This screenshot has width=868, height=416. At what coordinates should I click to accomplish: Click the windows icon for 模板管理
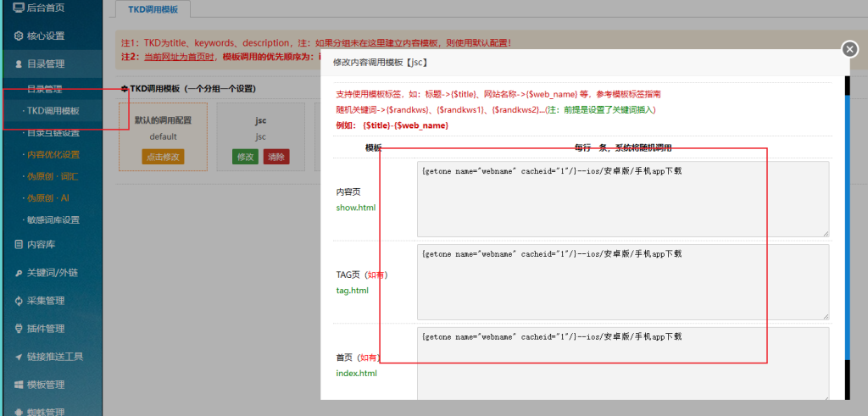(19, 385)
